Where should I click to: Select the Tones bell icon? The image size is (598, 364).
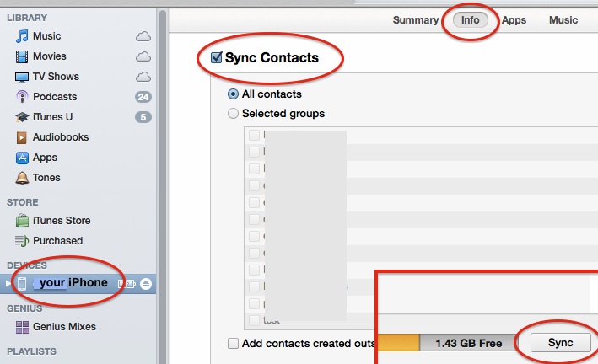pos(23,178)
